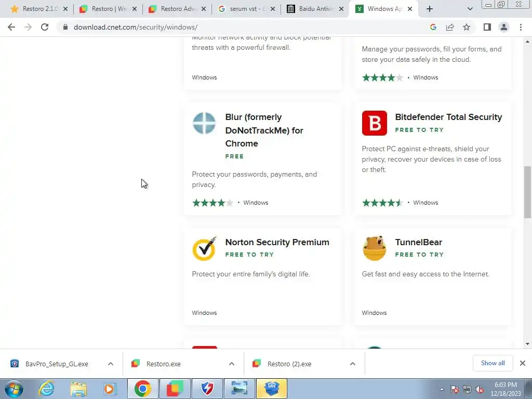Click the Bitdefender star rating
532x399 pixels.
(x=383, y=203)
